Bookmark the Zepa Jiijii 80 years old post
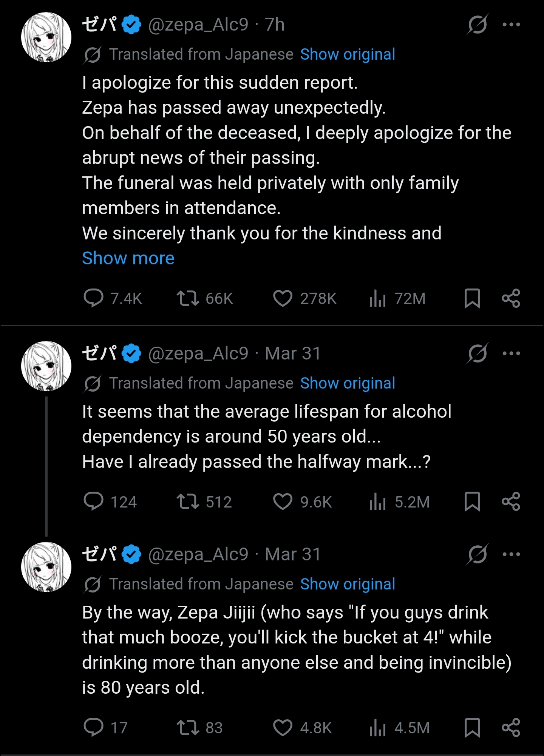Image resolution: width=544 pixels, height=756 pixels. 472,727
